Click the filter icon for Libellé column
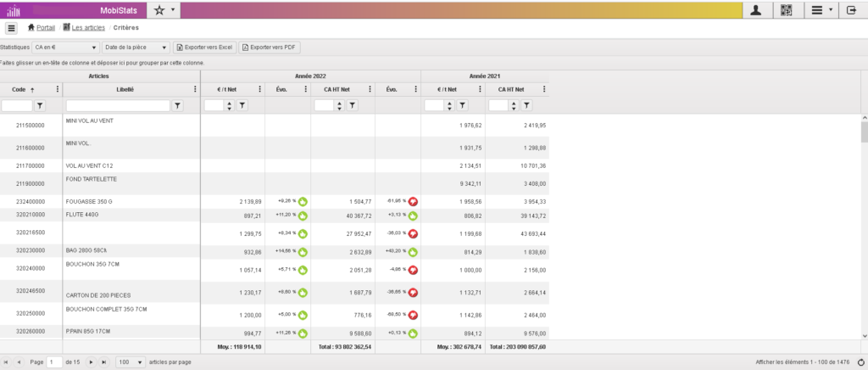The image size is (868, 370). (177, 105)
